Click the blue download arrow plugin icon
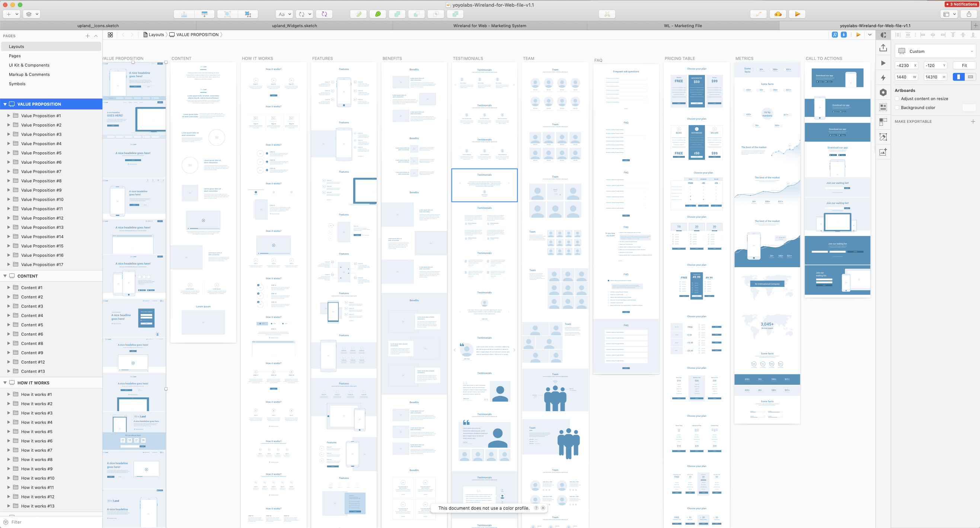 [x=843, y=35]
